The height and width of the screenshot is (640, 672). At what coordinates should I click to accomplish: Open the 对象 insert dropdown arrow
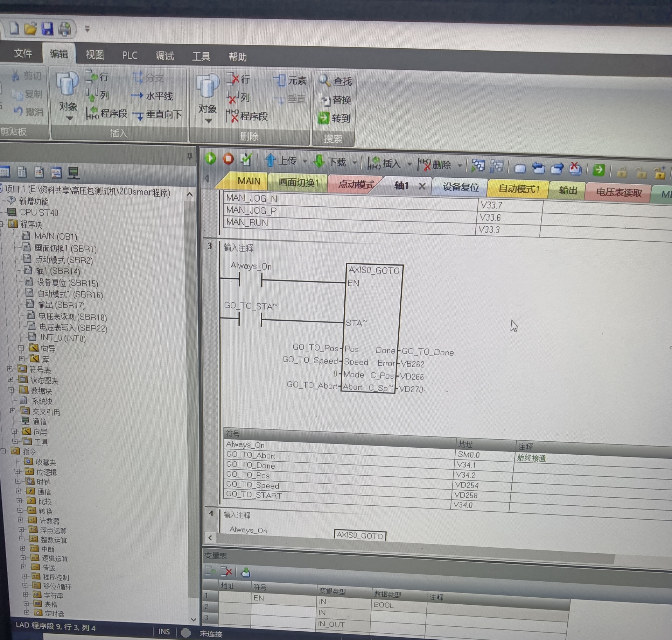(x=70, y=119)
